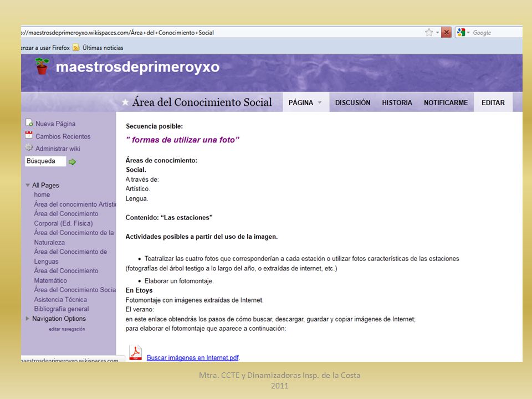Viewport: 532px width, 399px height.
Task: Click the purple 'formas de utilizar una foto' title
Action: 182,140
